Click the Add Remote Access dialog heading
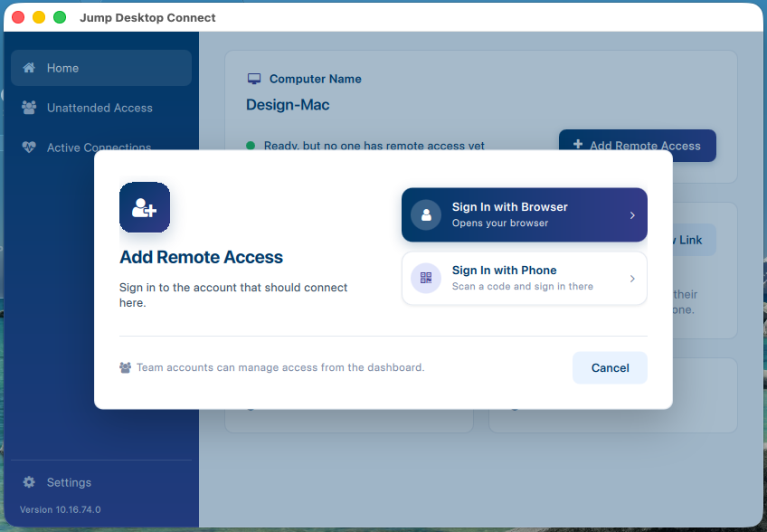The height and width of the screenshot is (532, 767). (201, 257)
